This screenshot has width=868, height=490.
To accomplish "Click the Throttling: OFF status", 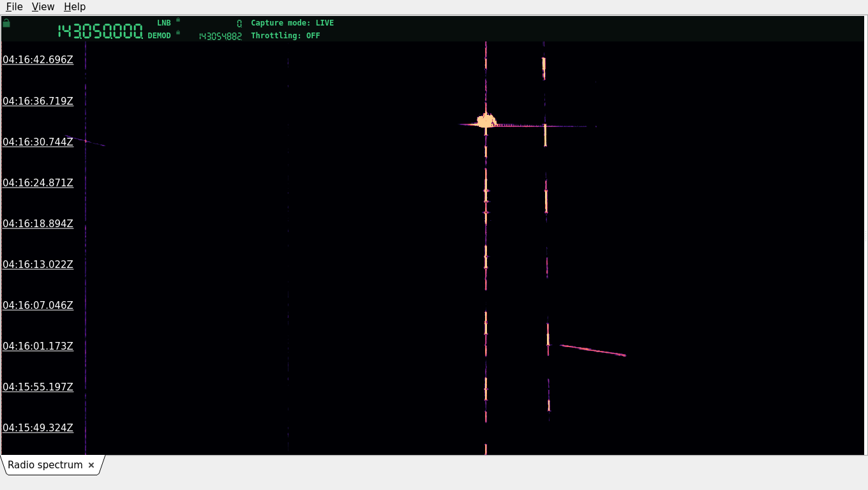I will (285, 36).
